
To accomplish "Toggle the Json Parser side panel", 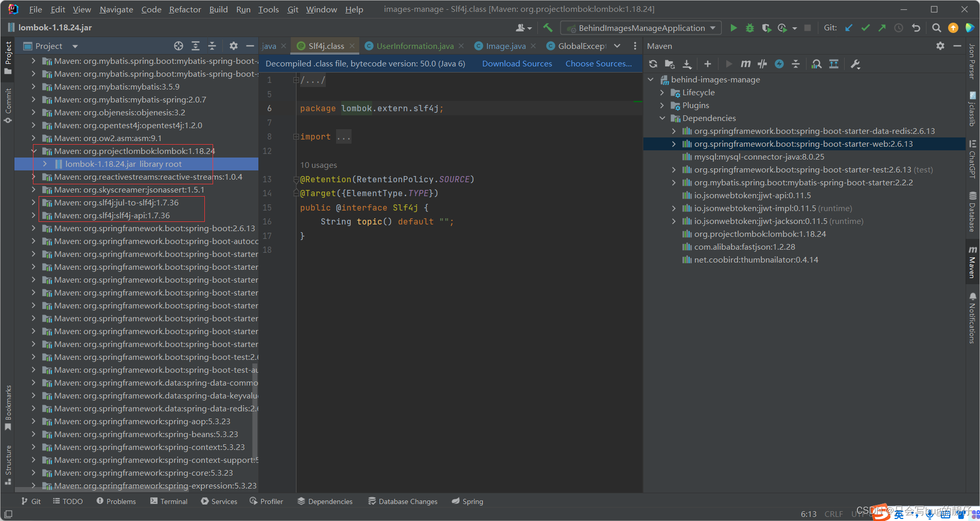I will [972, 61].
